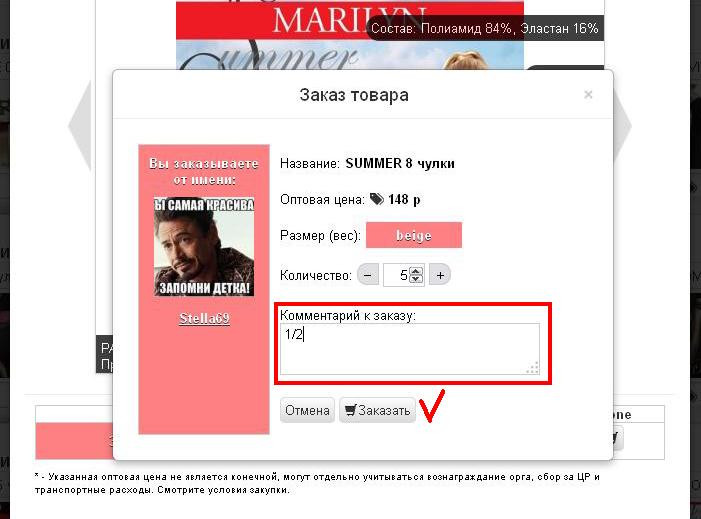This screenshot has height=519, width=701.
Task: Submit the order with Заказать
Action: [377, 410]
